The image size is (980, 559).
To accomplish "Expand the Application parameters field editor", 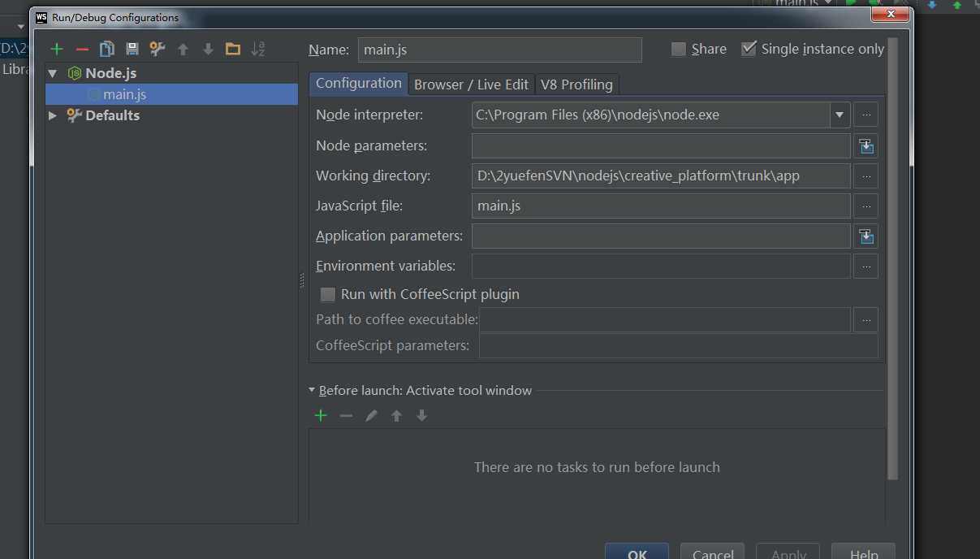I will tap(866, 236).
